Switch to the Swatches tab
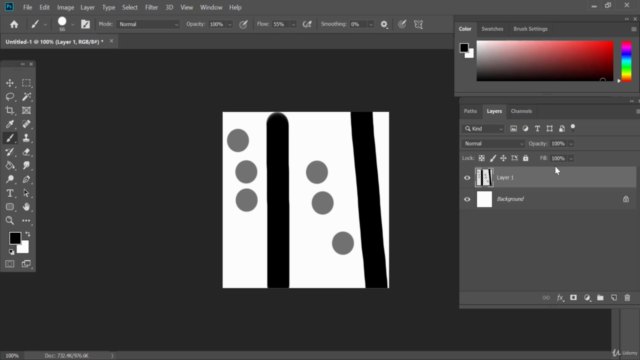The width and height of the screenshot is (640, 360). 492,29
